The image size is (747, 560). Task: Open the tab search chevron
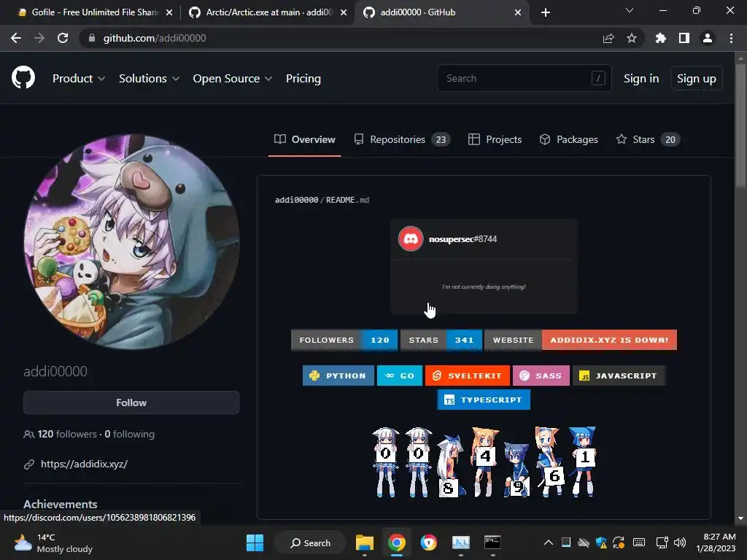point(630,10)
